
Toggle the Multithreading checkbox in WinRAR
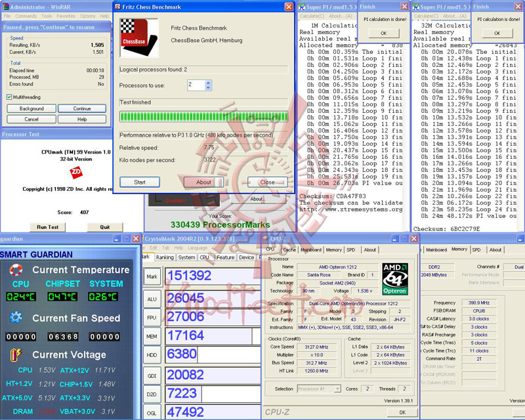point(9,97)
